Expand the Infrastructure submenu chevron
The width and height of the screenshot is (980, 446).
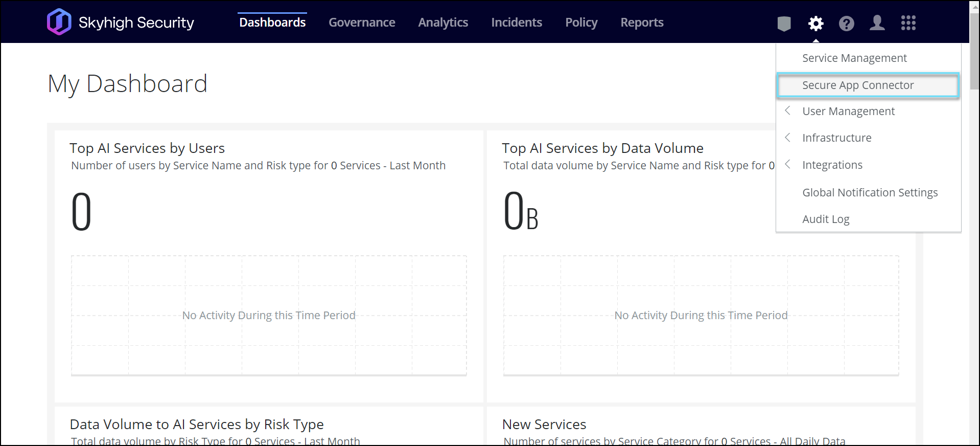[x=788, y=137]
